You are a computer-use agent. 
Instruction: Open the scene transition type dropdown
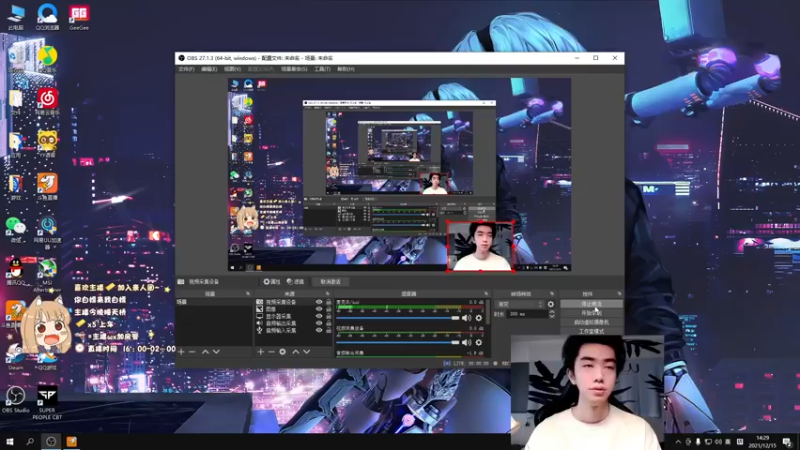tap(520, 304)
